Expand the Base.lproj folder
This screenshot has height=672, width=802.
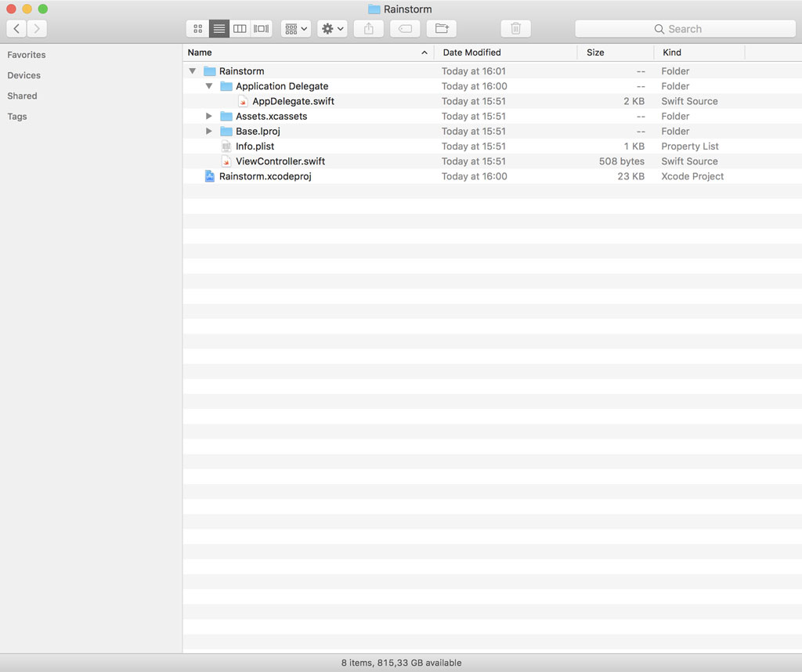(208, 131)
